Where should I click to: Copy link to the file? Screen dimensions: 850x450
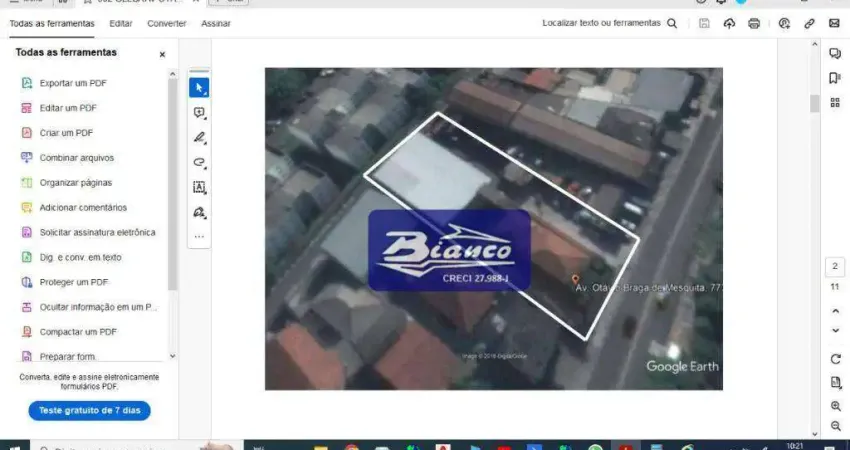click(x=809, y=23)
